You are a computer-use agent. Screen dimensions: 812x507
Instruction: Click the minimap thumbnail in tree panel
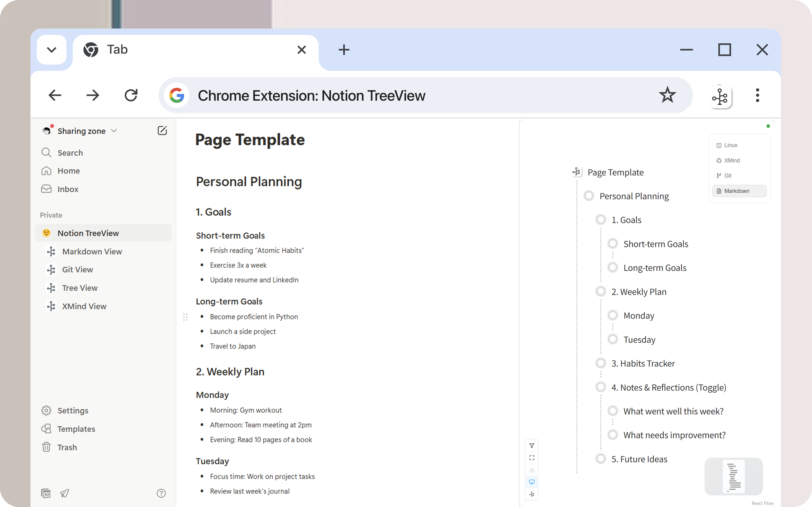[733, 476]
